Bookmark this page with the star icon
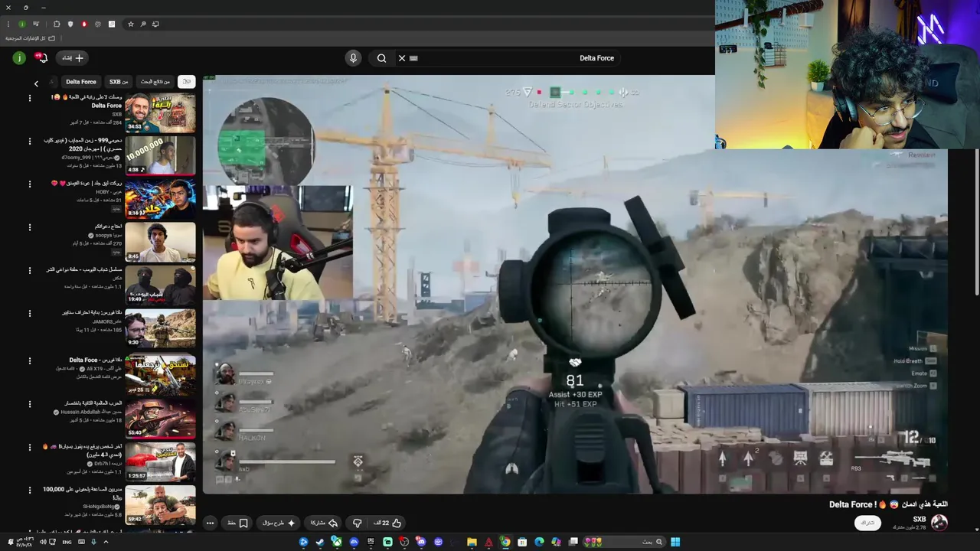Viewport: 980px width, 551px height. coord(131,24)
